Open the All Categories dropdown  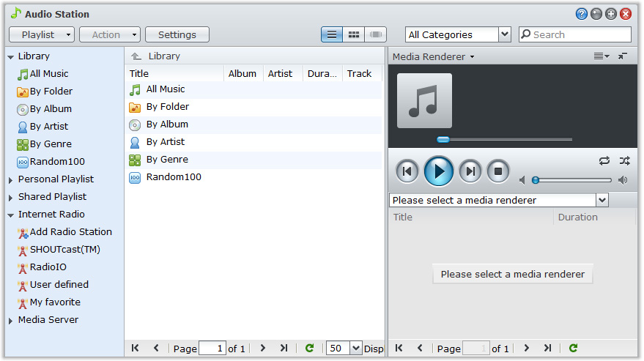458,34
